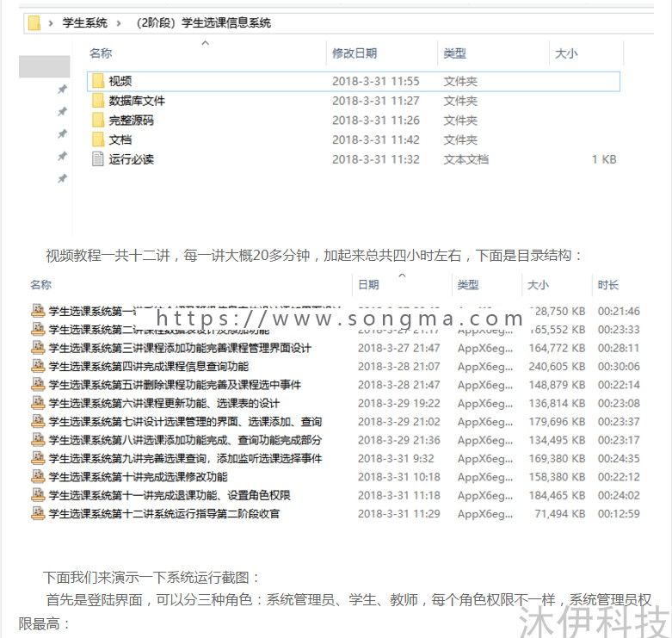Open the 文档 folder icon

[98, 139]
